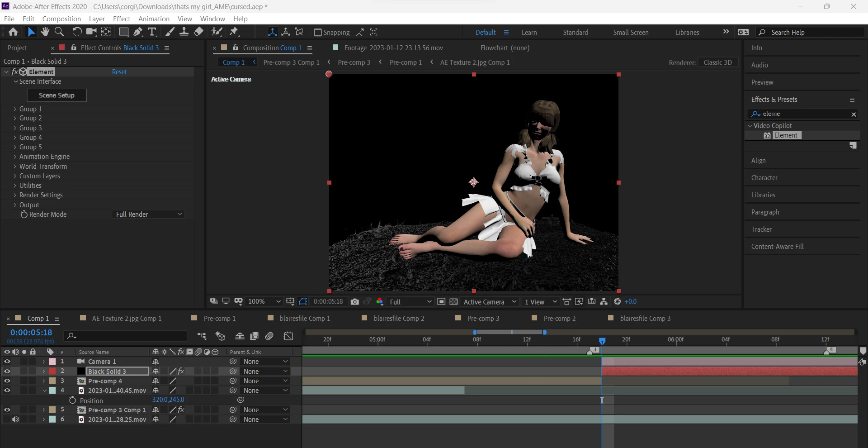
Task: Select the Zoom magnifier tool
Action: click(x=59, y=32)
